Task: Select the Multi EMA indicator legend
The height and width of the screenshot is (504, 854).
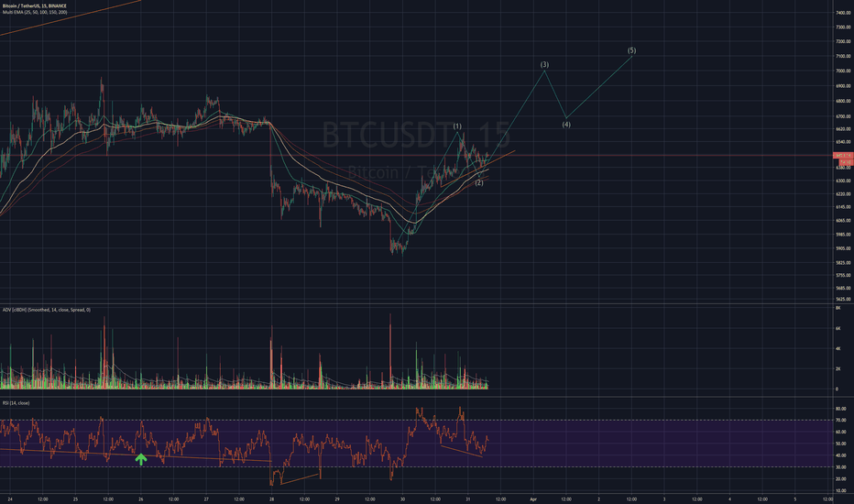Action: click(x=35, y=12)
